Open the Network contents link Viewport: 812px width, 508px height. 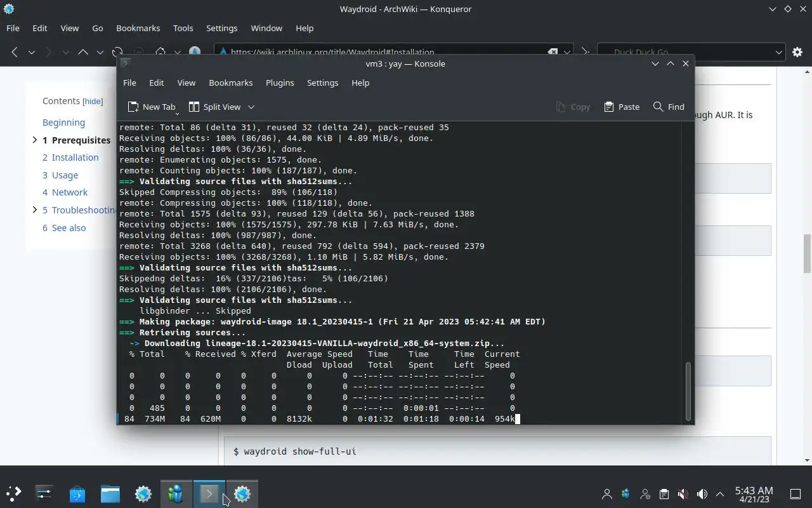pos(65,192)
